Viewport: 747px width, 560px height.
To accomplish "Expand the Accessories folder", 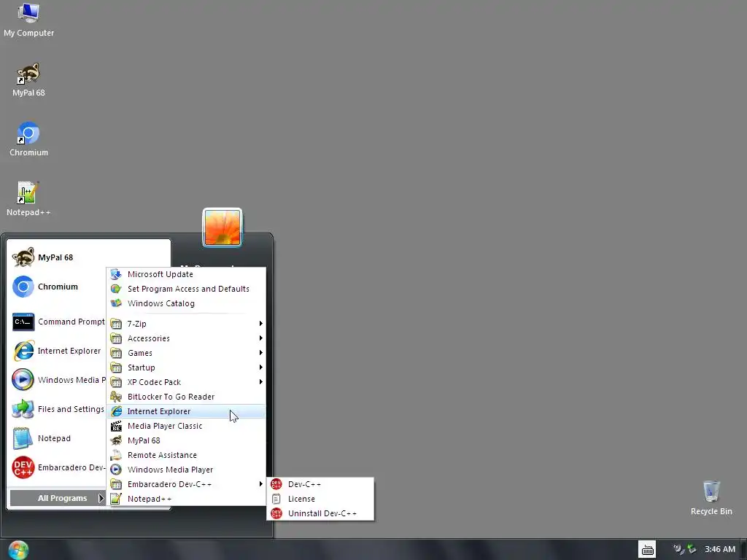I will pos(186,338).
